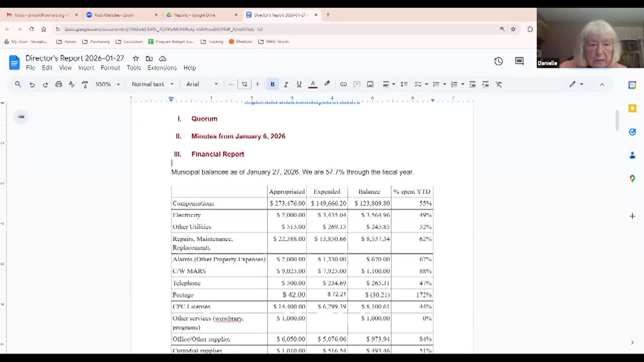This screenshot has width=644, height=362.
Task: Open the Normal text style dropdown
Action: click(x=152, y=84)
